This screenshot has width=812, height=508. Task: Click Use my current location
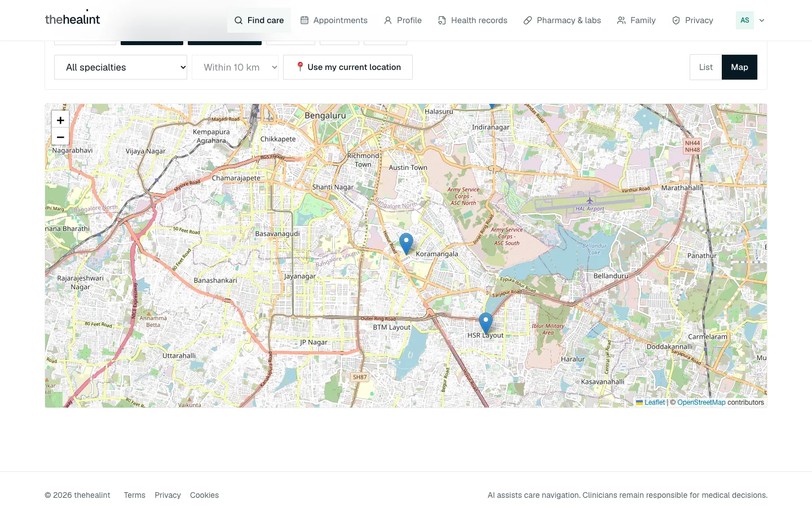coord(348,67)
